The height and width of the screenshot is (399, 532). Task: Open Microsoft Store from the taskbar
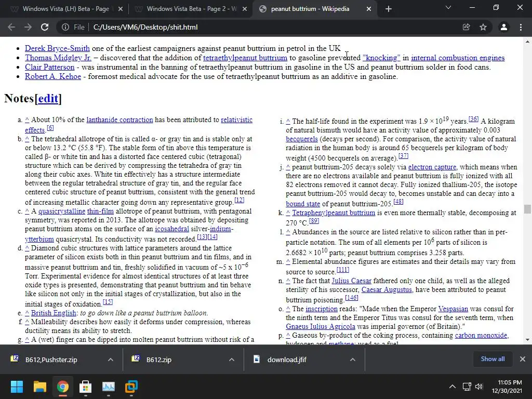click(86, 387)
